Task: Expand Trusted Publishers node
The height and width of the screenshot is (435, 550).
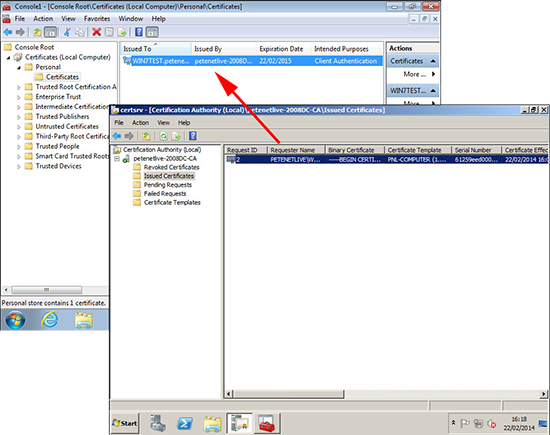Action: click(19, 117)
